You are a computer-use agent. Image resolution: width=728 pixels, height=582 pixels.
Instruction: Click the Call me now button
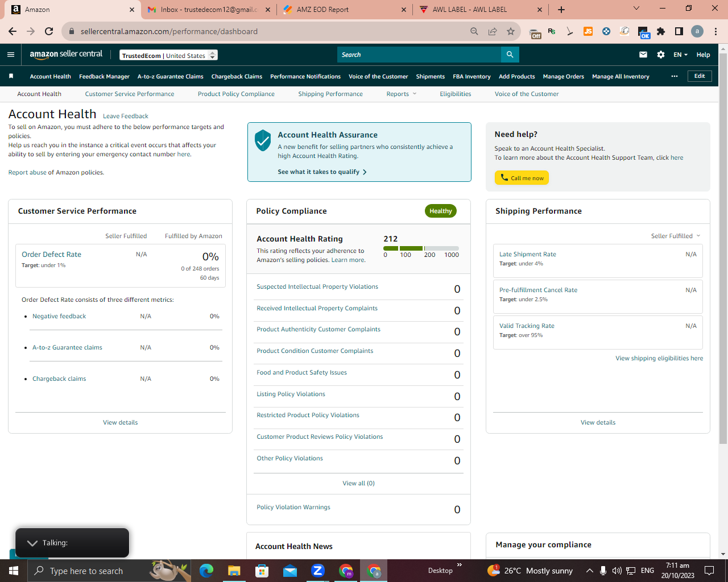(x=522, y=178)
